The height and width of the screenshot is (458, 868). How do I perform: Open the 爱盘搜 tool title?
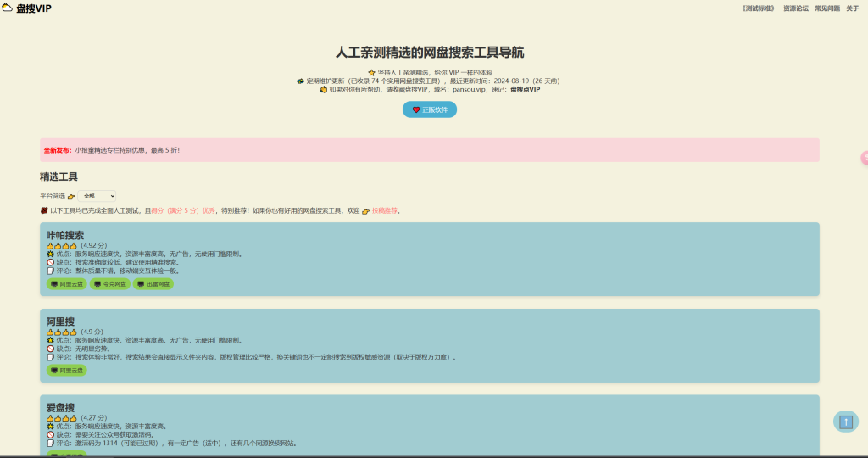click(x=60, y=408)
